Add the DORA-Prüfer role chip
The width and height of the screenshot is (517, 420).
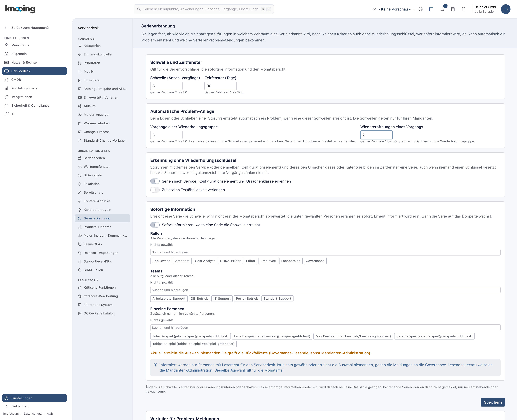click(230, 261)
